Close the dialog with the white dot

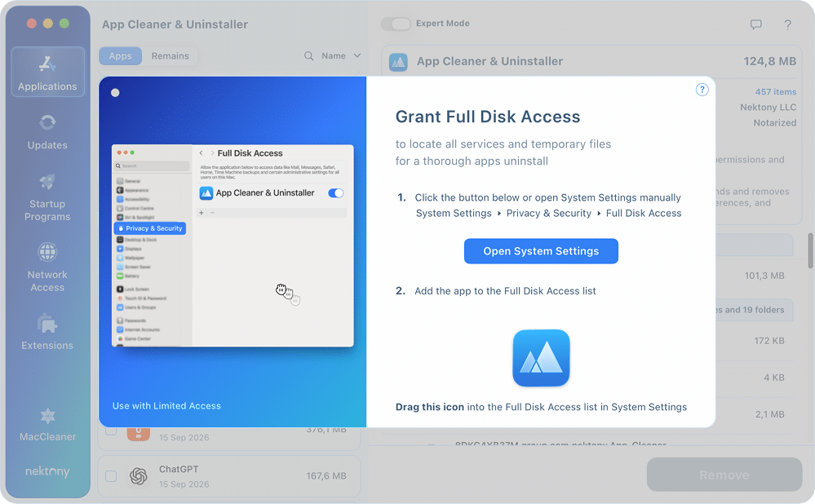[115, 92]
